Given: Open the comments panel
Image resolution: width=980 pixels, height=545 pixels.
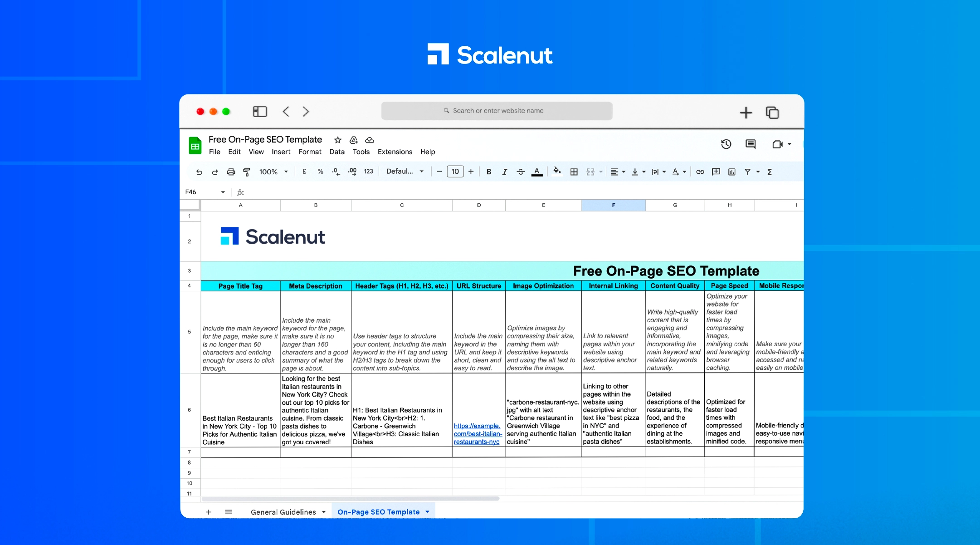Looking at the screenshot, I should coord(750,144).
